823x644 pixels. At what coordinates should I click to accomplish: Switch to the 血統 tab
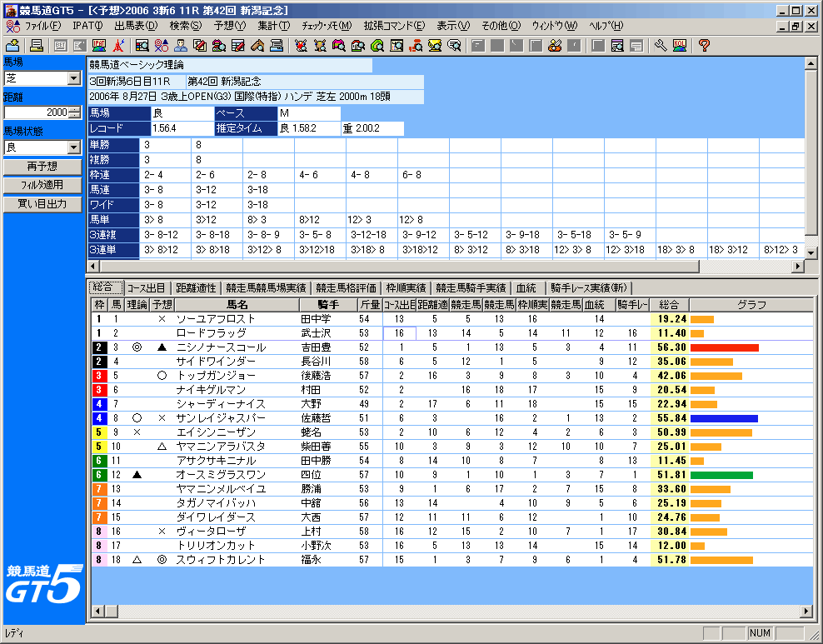526,287
